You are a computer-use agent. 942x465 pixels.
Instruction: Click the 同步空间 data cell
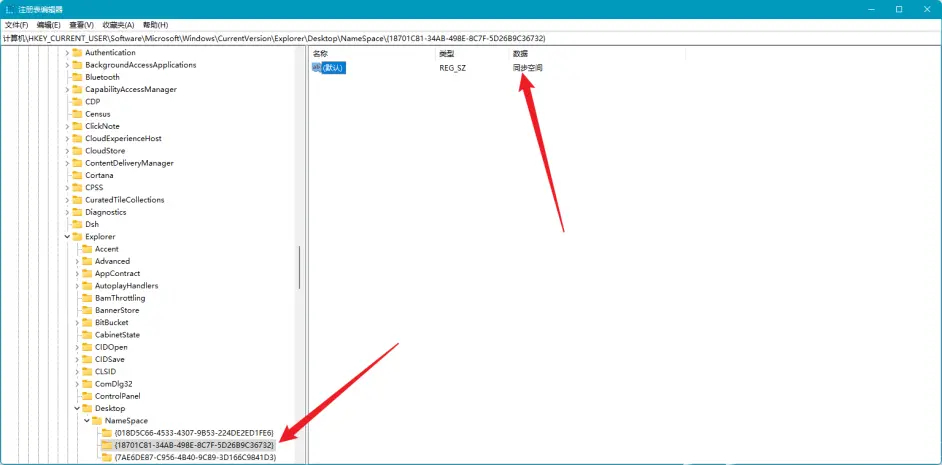pyautogui.click(x=527, y=68)
